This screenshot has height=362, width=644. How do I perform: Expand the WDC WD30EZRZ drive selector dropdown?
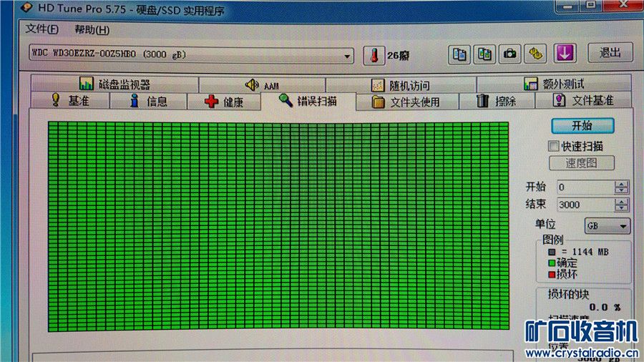pyautogui.click(x=347, y=57)
